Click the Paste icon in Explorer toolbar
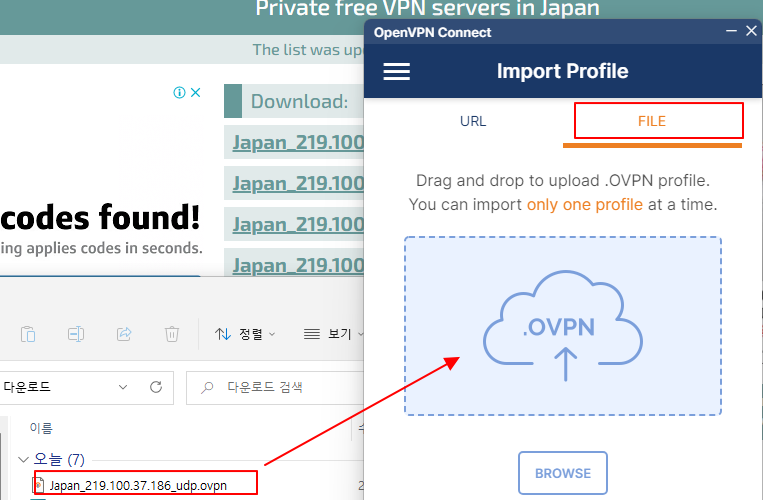The height and width of the screenshot is (500, 763). (x=28, y=334)
